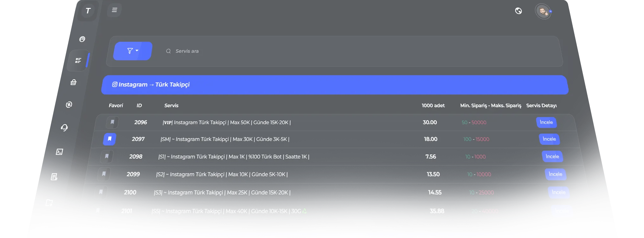644x238 pixels.
Task: Open the filter dropdown button
Action: pos(133,51)
